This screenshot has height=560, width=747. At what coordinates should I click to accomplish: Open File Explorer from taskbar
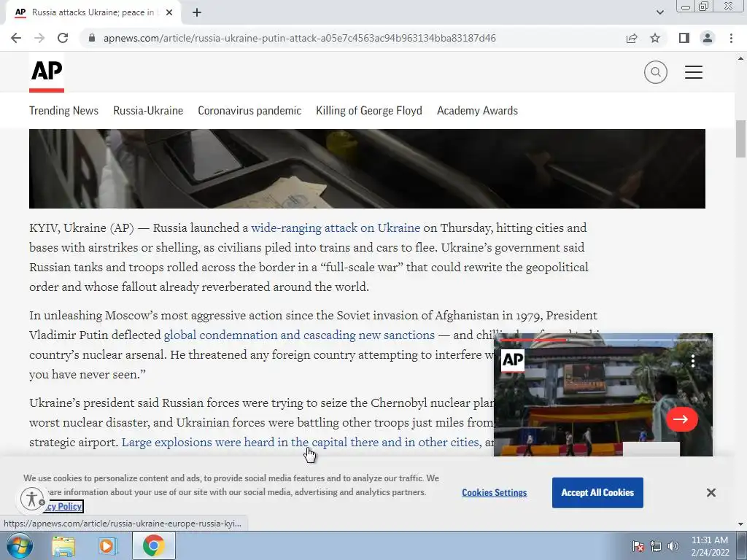(x=63, y=545)
